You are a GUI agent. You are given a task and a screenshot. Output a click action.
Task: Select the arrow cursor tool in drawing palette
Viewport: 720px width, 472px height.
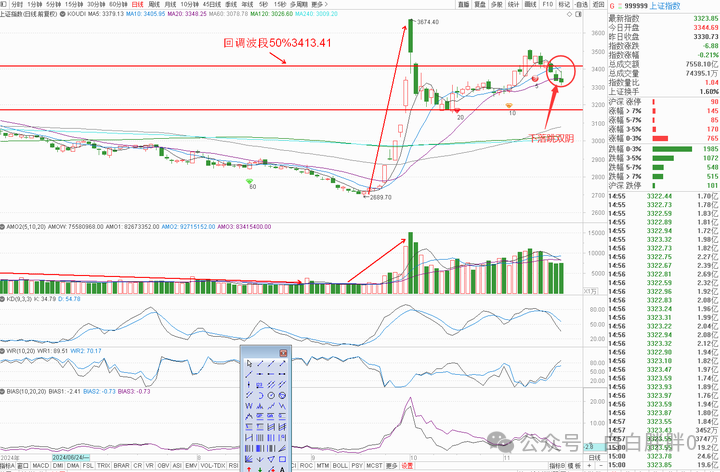tap(249, 364)
